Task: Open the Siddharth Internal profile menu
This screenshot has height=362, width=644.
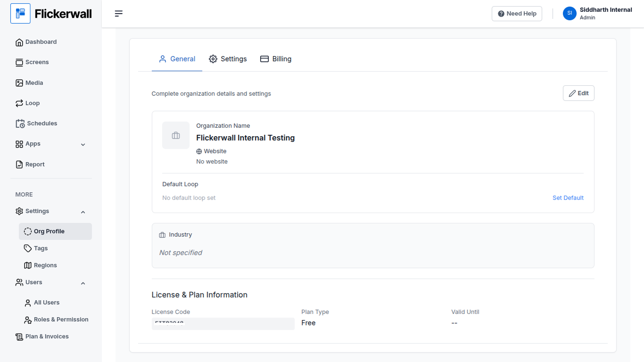Action: click(x=598, y=13)
